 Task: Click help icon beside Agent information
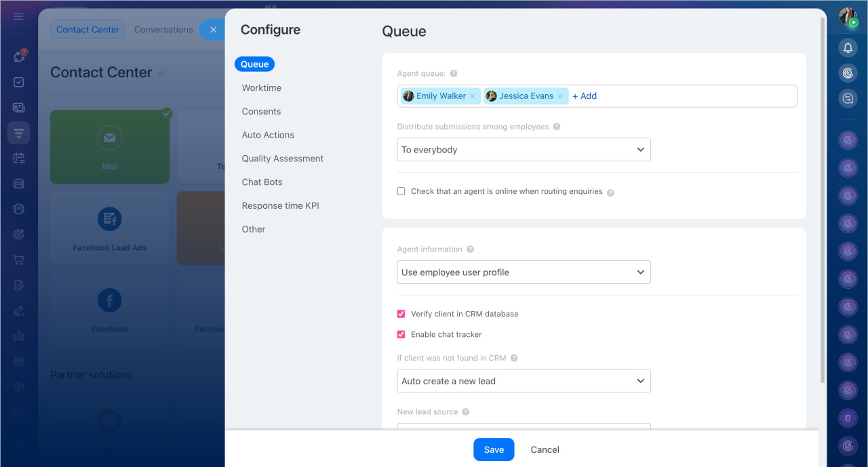click(x=471, y=249)
